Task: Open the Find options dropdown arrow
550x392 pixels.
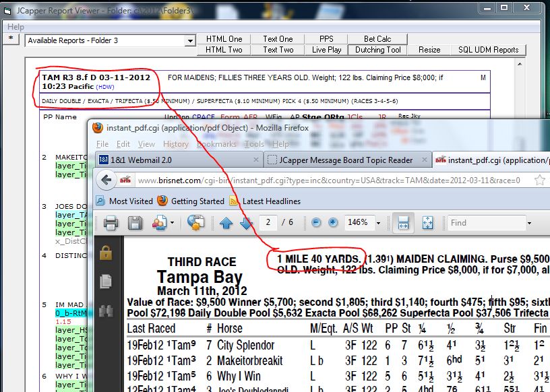Action: coord(529,223)
